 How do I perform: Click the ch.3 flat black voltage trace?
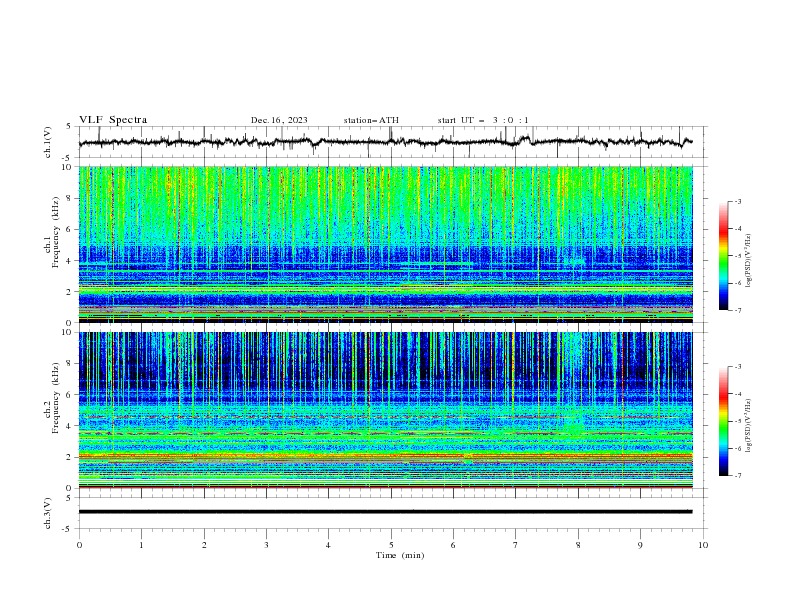click(x=385, y=512)
